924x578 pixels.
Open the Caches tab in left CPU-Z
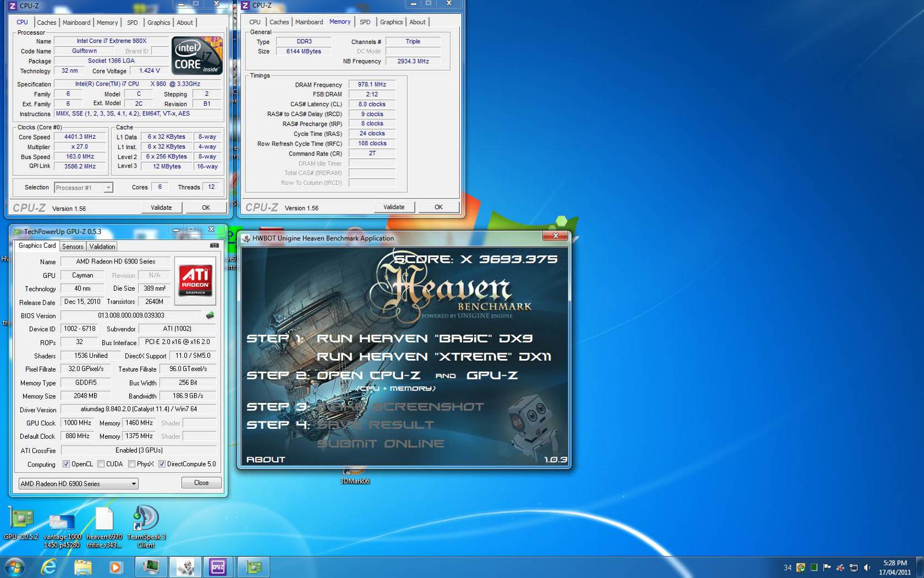coord(47,23)
